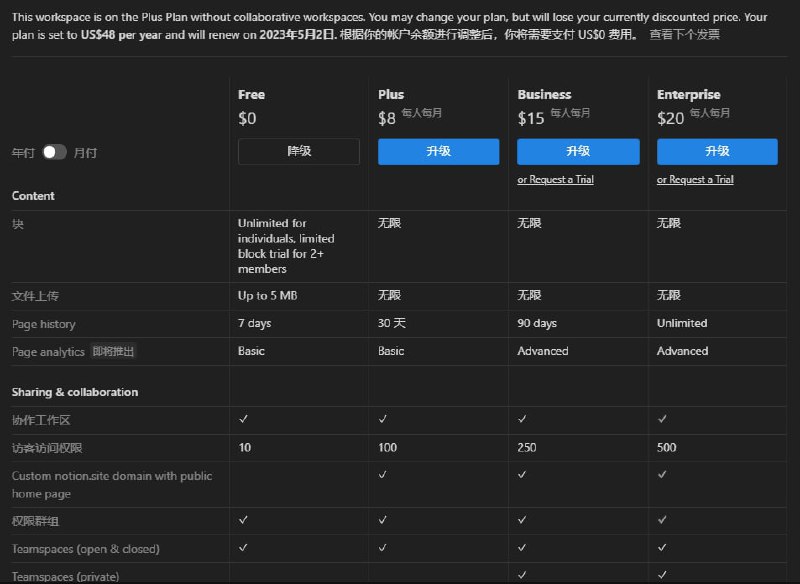Viewport: 800px width, 584px height.
Task: Click the 访客访问权限 row label
Action: pos(47,448)
